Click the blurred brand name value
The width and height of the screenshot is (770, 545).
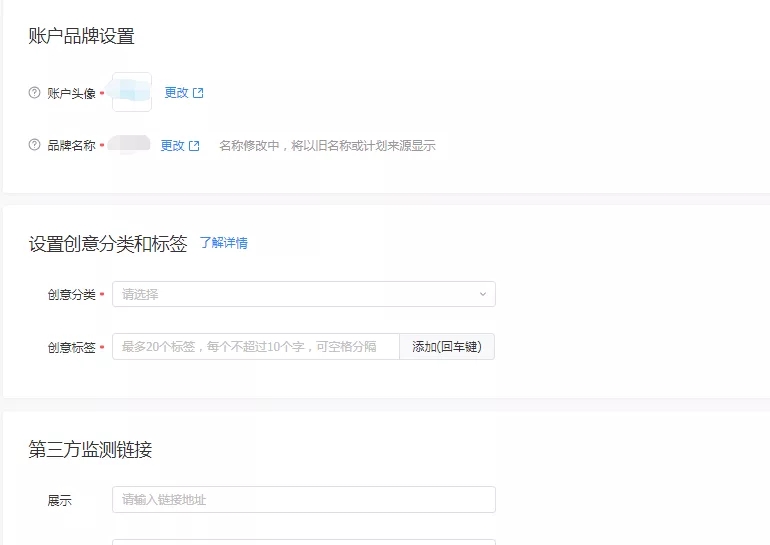[130, 145]
